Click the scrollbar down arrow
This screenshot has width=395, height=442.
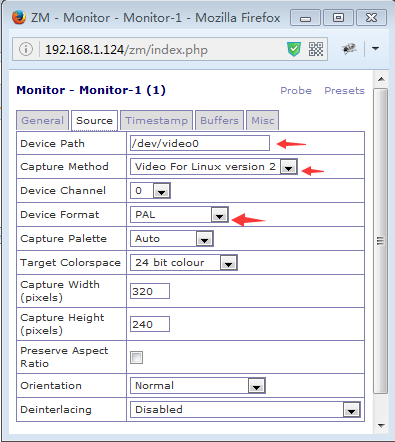click(x=381, y=426)
